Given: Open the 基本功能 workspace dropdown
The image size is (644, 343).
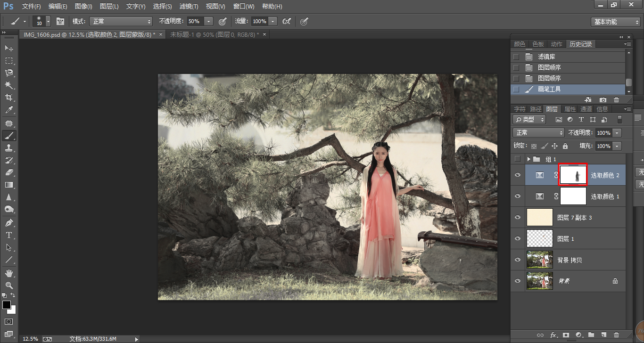Looking at the screenshot, I should pyautogui.click(x=616, y=22).
